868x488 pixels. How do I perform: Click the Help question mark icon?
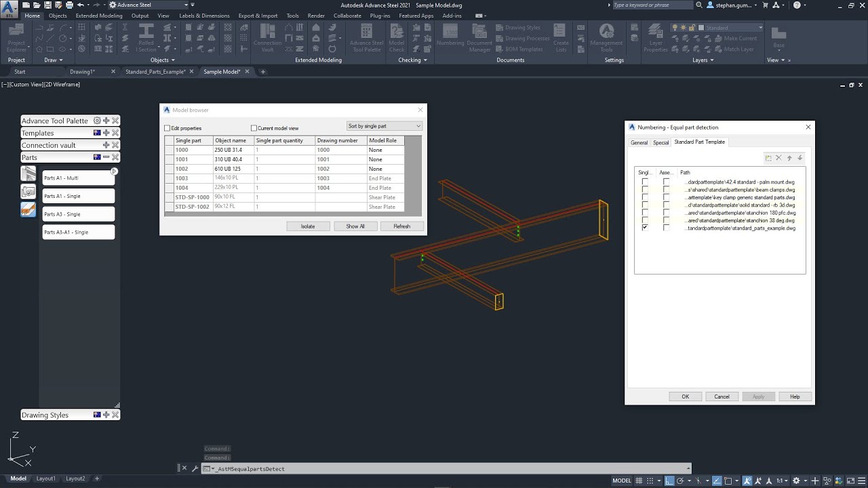[797, 5]
